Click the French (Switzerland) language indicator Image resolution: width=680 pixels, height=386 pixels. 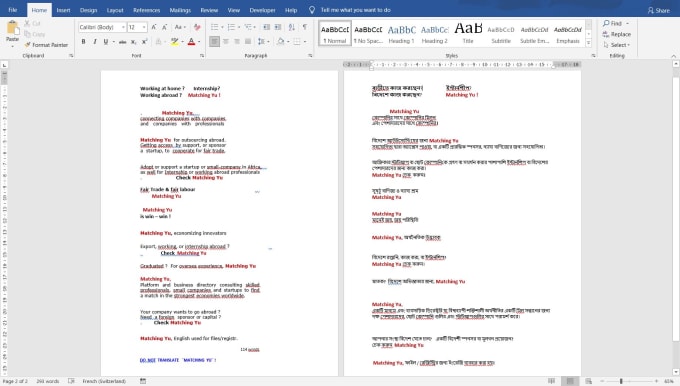coord(104,381)
